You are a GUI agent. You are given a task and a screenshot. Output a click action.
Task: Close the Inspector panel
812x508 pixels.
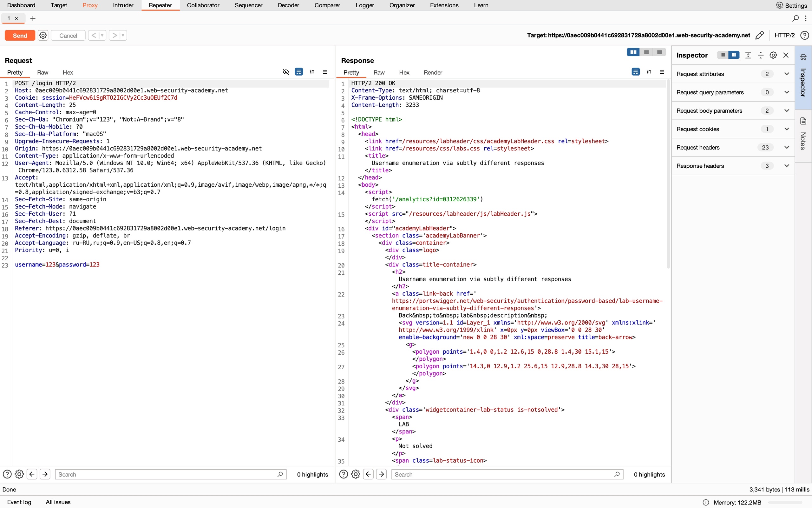(x=786, y=55)
